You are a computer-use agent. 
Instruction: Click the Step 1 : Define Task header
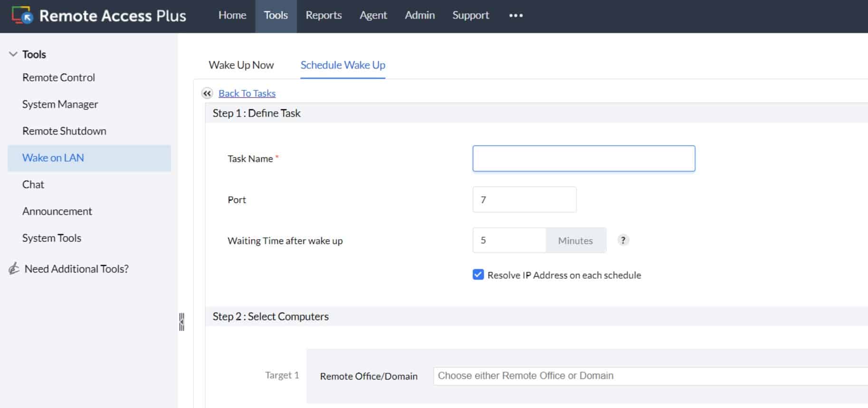pos(257,113)
